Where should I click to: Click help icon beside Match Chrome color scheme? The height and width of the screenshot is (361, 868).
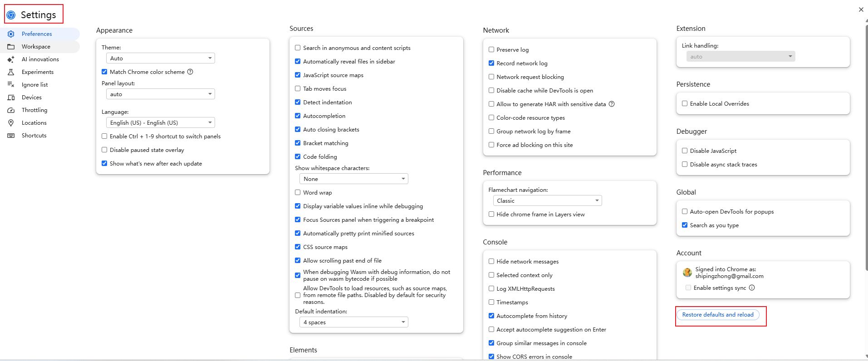point(190,72)
